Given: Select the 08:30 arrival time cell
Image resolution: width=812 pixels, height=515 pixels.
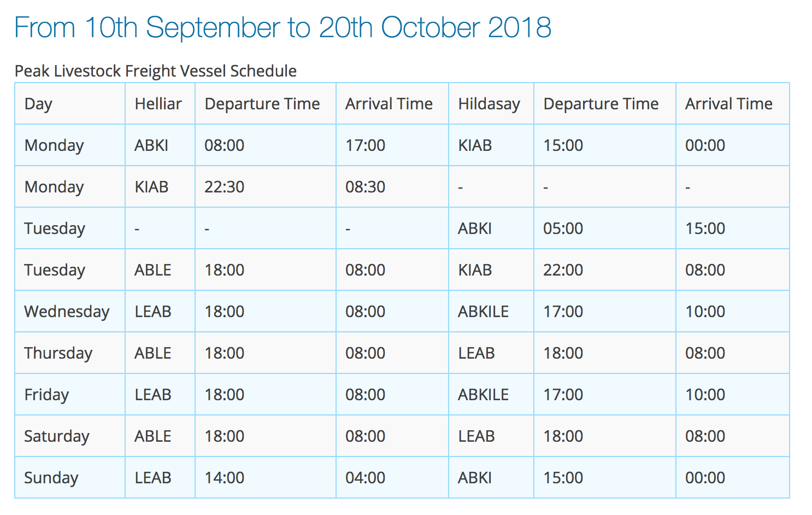Looking at the screenshot, I should pos(392,186).
